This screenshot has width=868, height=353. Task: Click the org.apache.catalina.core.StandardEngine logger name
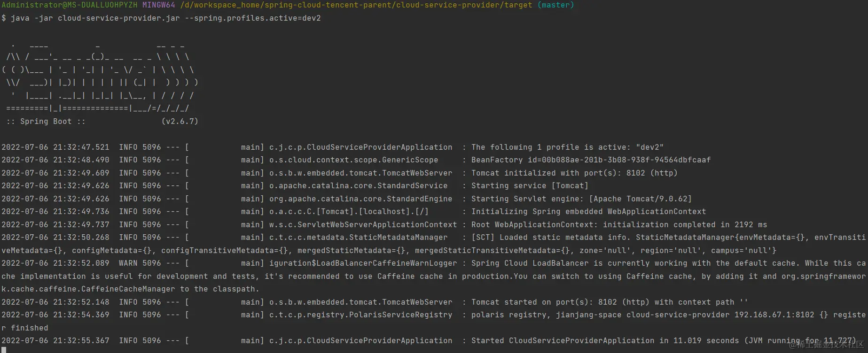[x=360, y=199]
